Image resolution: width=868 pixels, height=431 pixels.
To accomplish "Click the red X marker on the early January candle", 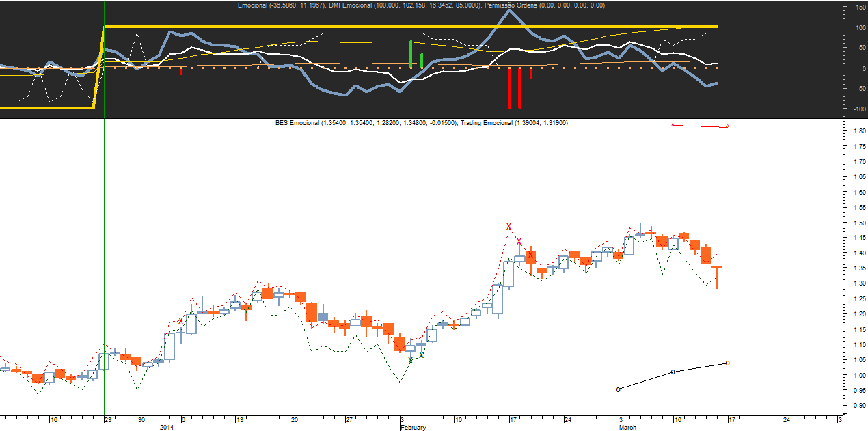I will click(180, 320).
